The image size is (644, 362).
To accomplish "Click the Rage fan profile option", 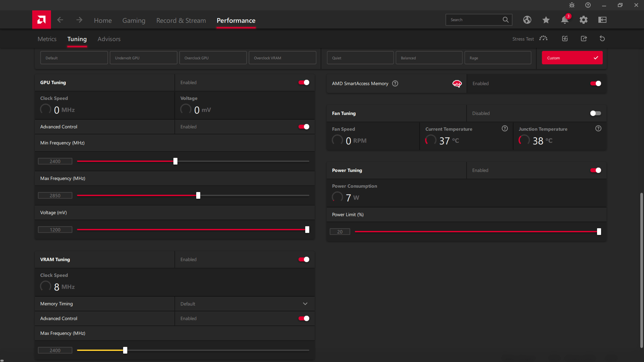I will coord(498,58).
